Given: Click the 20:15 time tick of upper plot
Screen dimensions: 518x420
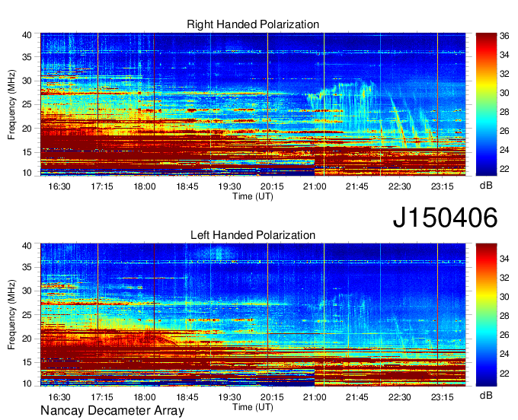Looking at the screenshot, I should (272, 186).
